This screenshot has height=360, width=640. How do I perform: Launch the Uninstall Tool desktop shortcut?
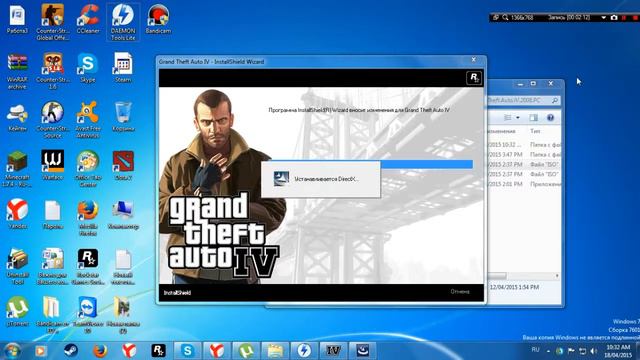coord(17,266)
